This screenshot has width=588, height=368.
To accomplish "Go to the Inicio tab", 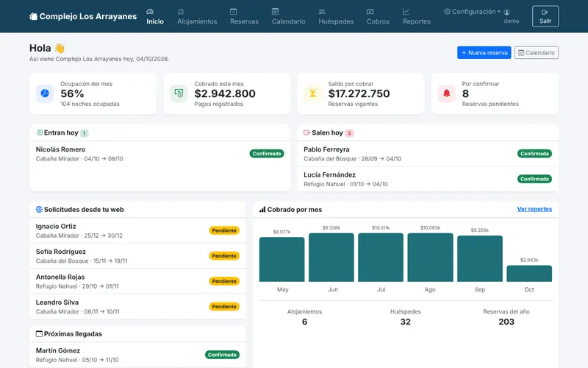I will click(155, 16).
